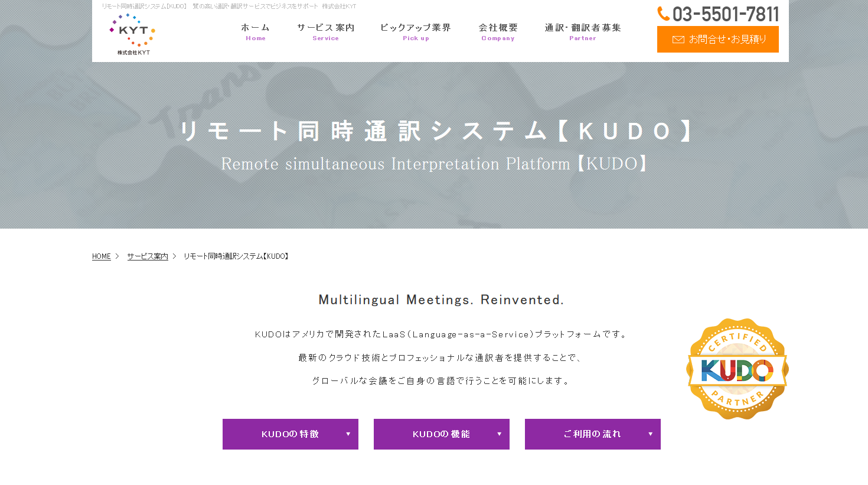Open the サービス案内 (Service) navigation menu
Screen dimensions: 868x485
[x=326, y=32]
